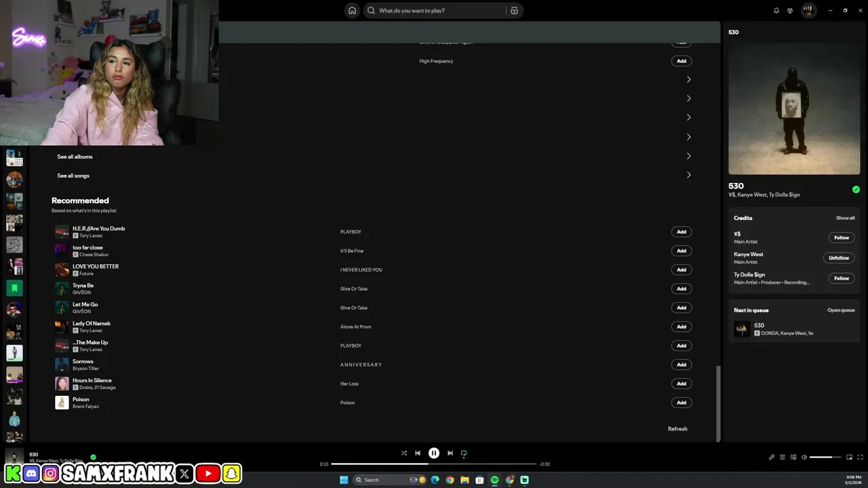868x488 pixels.
Task: Open File Explorer from taskbar
Action: tap(465, 480)
